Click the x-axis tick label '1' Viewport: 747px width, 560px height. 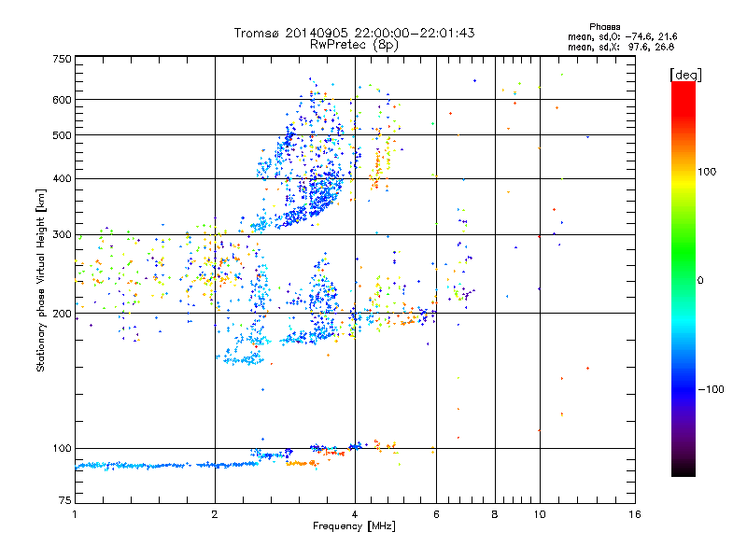[x=75, y=514]
